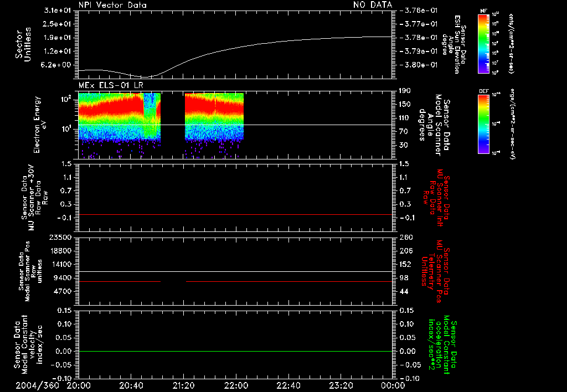Click the 'NF' color bar heading
567x392 pixels.
[x=483, y=11]
